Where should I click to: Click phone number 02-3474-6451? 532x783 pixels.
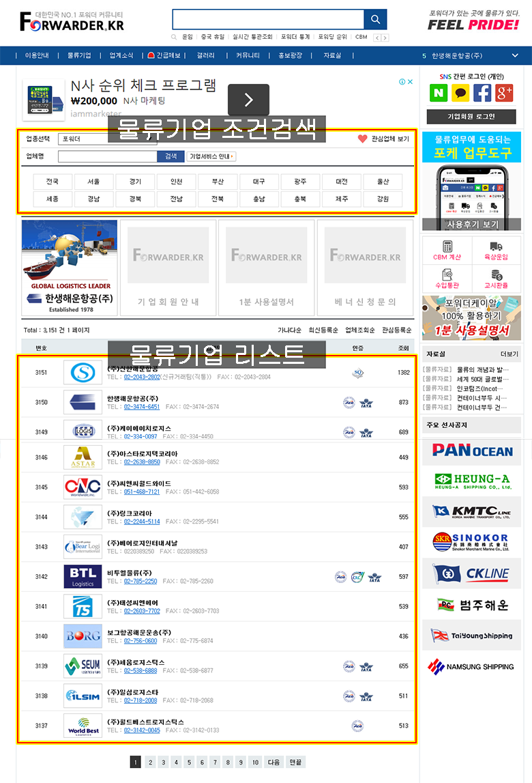point(142,407)
